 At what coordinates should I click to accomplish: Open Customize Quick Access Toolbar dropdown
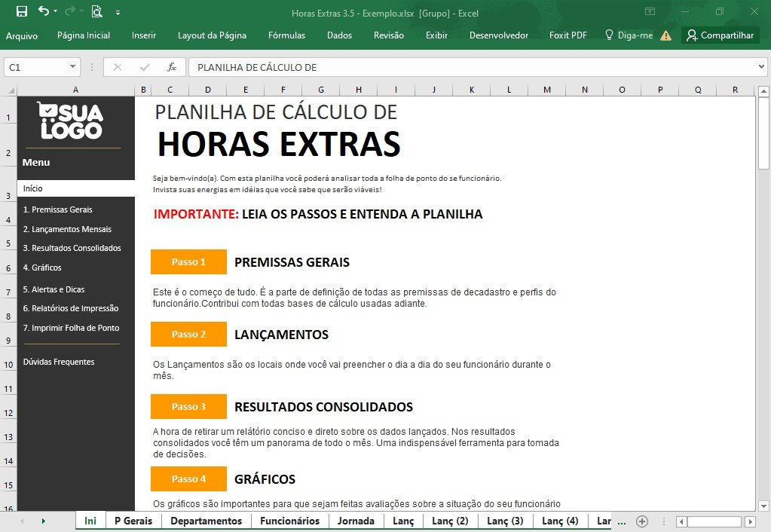(x=118, y=13)
